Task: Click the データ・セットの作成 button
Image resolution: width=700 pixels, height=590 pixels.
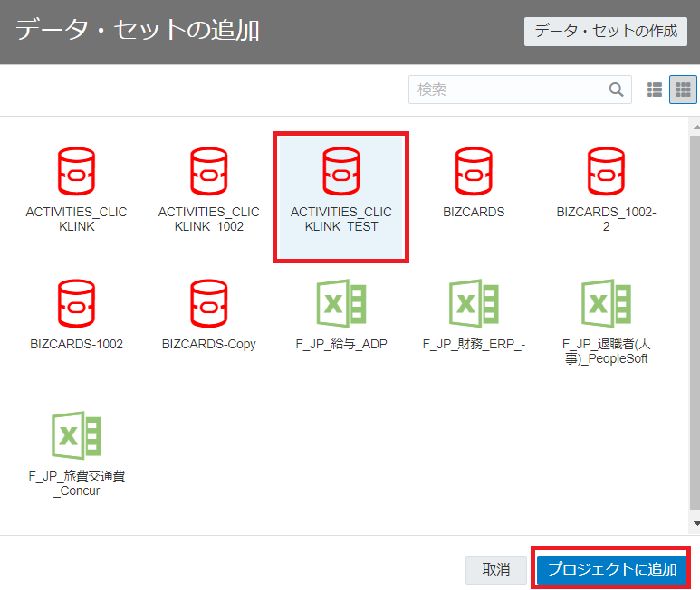Action: coord(606,31)
